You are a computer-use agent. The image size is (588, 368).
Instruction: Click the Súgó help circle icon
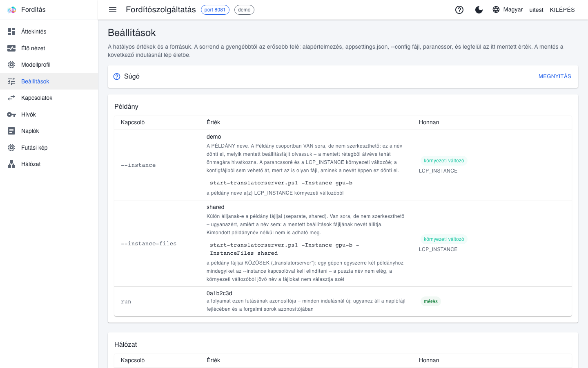(x=117, y=76)
